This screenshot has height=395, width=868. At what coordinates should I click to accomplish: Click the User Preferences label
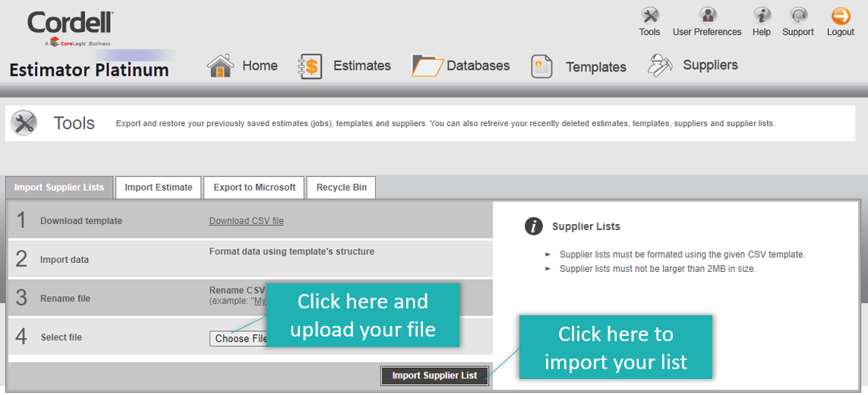tap(707, 32)
